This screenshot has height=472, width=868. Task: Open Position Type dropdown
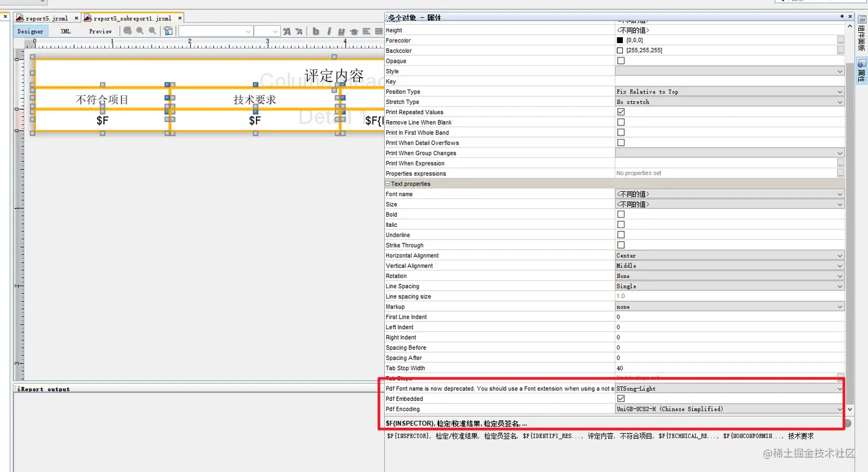[730, 92]
